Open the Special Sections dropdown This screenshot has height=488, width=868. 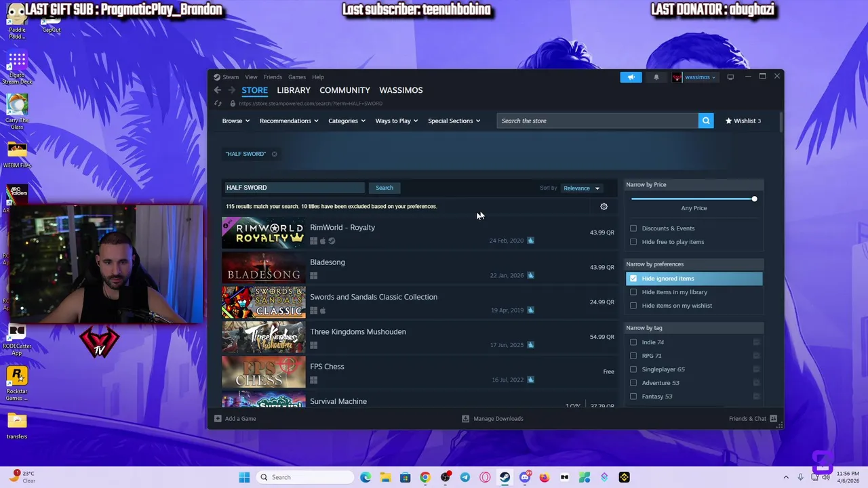(454, 121)
